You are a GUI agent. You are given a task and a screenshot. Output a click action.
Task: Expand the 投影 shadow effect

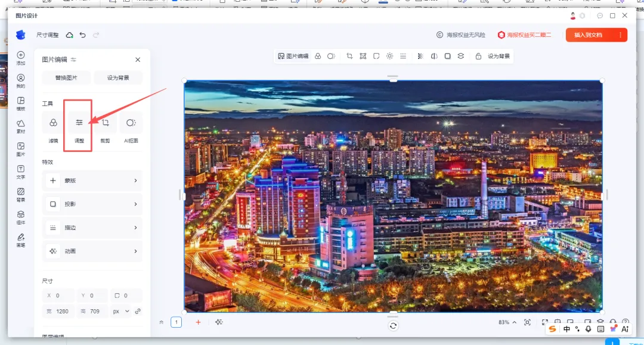[x=92, y=204]
